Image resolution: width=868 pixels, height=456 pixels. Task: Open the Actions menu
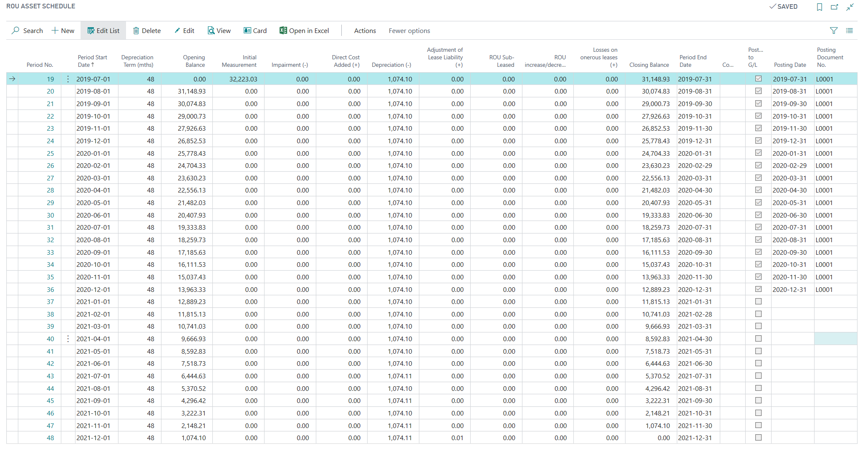pos(365,30)
